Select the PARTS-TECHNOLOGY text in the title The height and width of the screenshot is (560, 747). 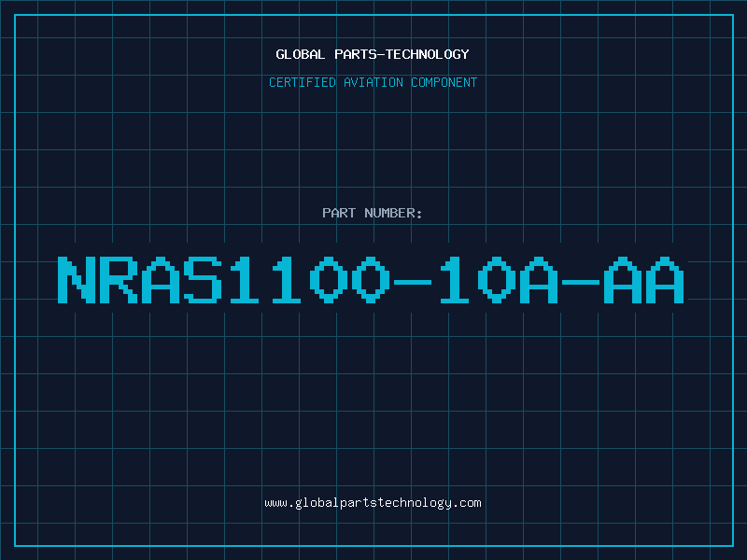coord(402,54)
